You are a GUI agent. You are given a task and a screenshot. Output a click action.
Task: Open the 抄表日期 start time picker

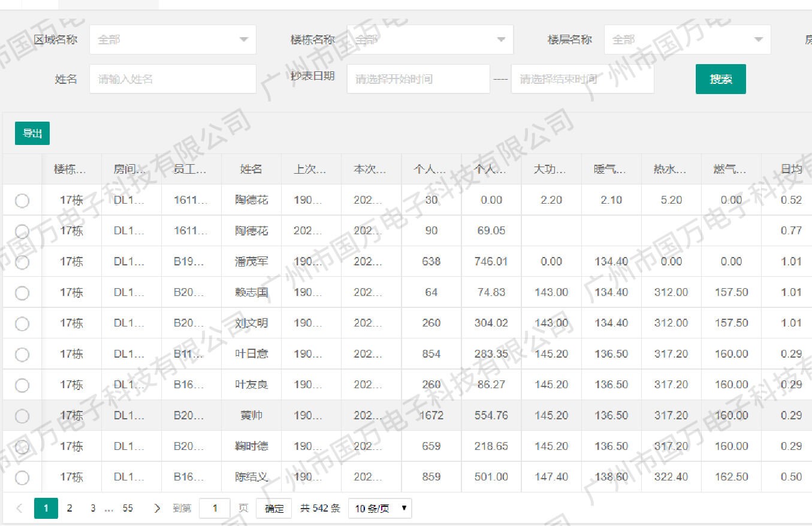coord(418,79)
